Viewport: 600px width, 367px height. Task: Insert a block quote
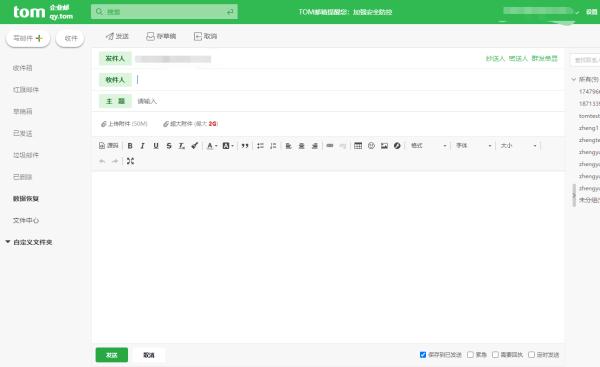coord(245,146)
